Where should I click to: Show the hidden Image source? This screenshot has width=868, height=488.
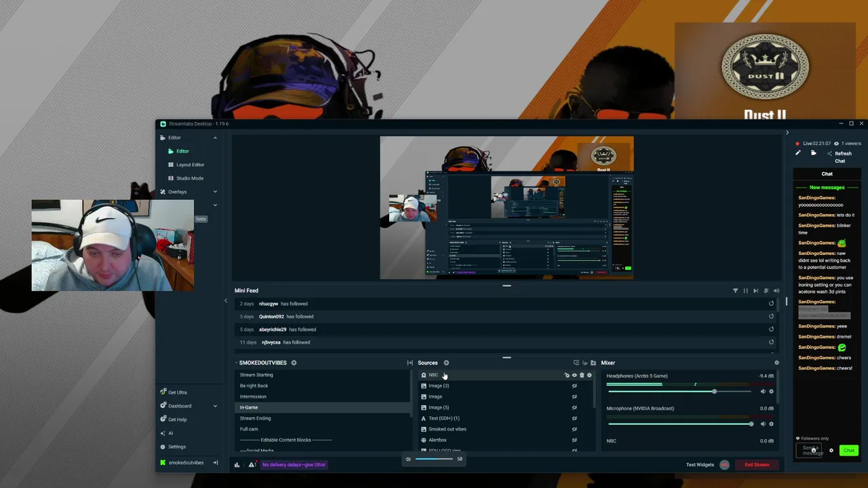574,396
